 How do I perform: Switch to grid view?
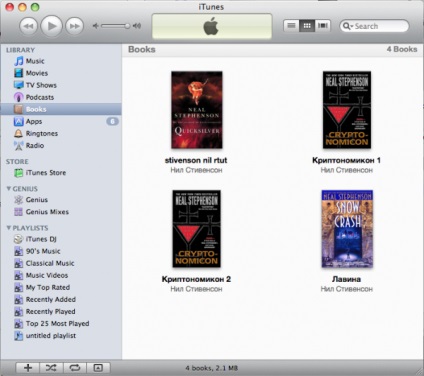307,26
